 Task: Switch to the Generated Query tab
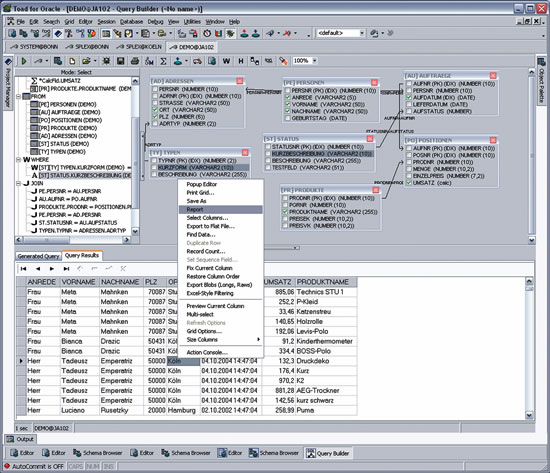39,256
